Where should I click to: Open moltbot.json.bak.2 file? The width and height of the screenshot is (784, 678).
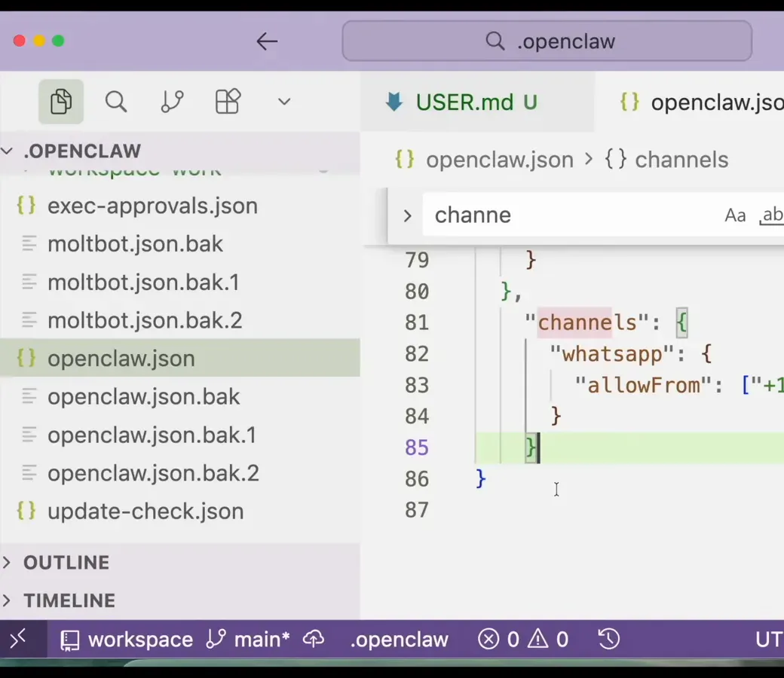coord(180,320)
